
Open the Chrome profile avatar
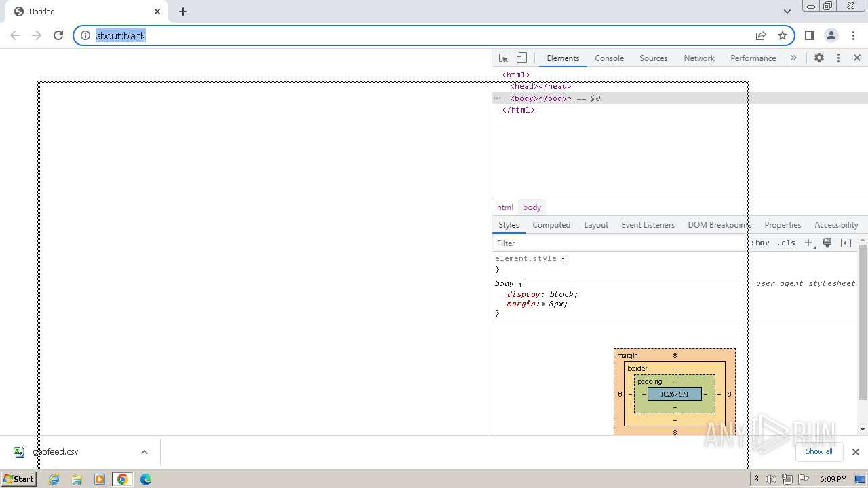click(x=831, y=35)
